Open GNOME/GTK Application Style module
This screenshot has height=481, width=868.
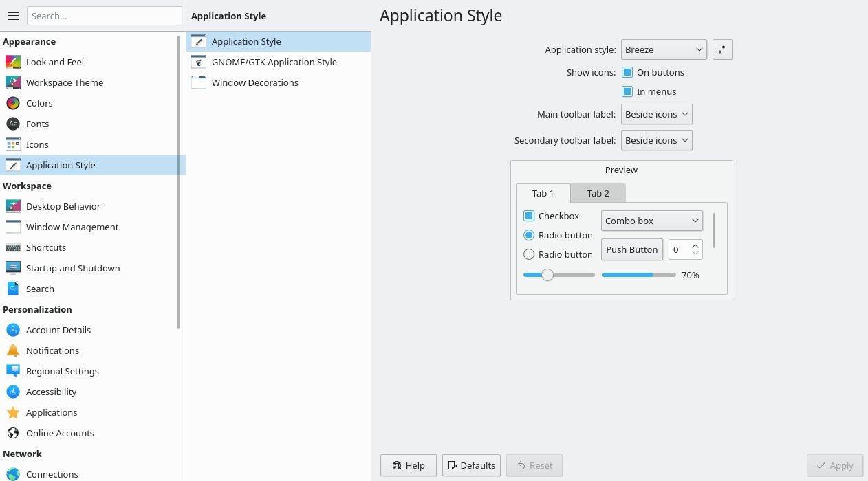[x=279, y=62]
